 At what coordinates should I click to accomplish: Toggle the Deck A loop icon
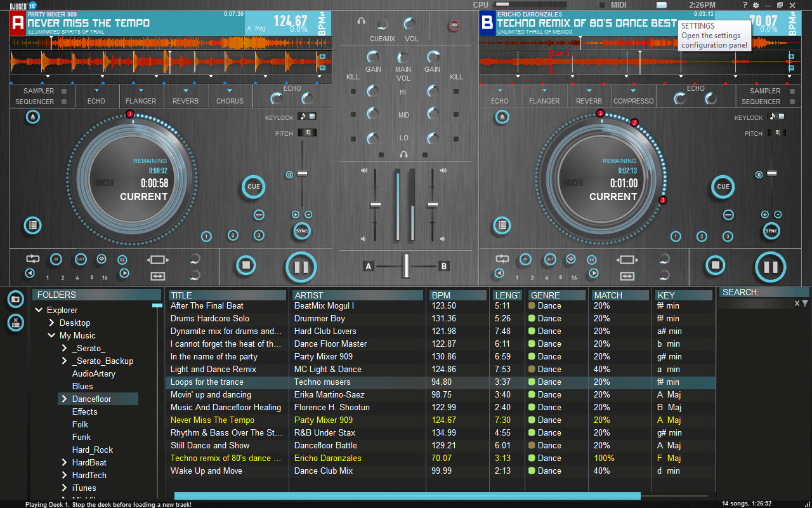coord(32,258)
